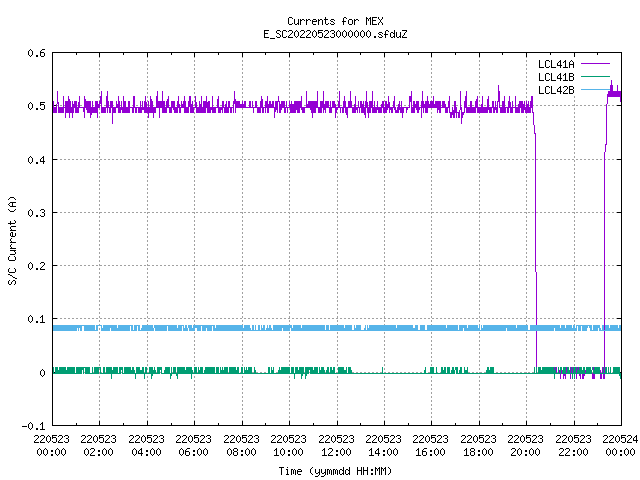Click the 0.3 y-axis tick value
Viewport: 640px width, 480px height.
coord(36,213)
